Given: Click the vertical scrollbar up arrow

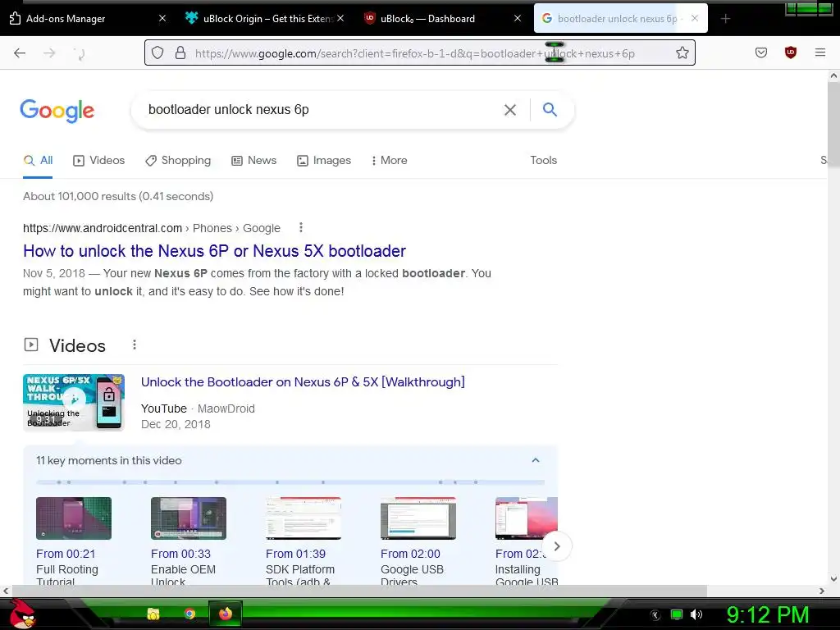Looking at the screenshot, I should (833, 75).
